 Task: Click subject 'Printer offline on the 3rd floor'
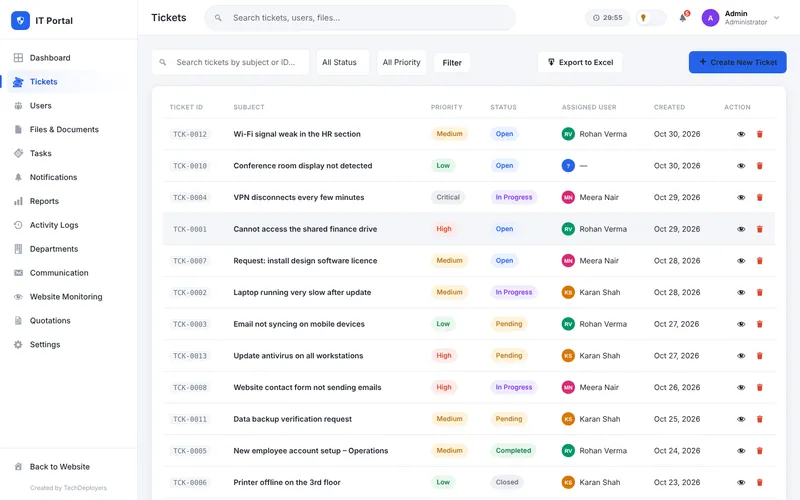tap(287, 482)
